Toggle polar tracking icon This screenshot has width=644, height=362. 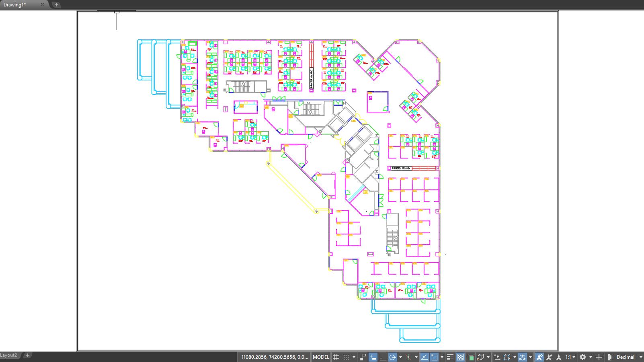(393, 357)
